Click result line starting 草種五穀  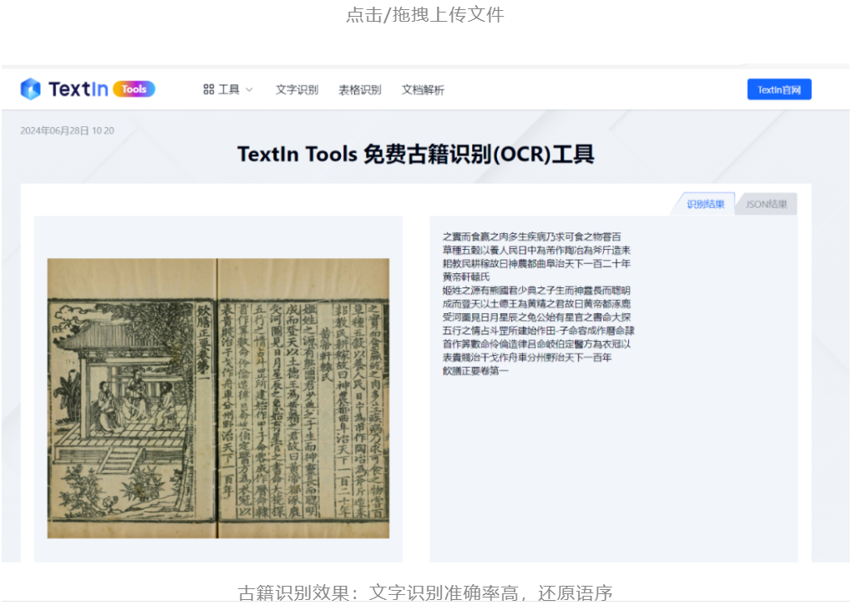(x=536, y=250)
